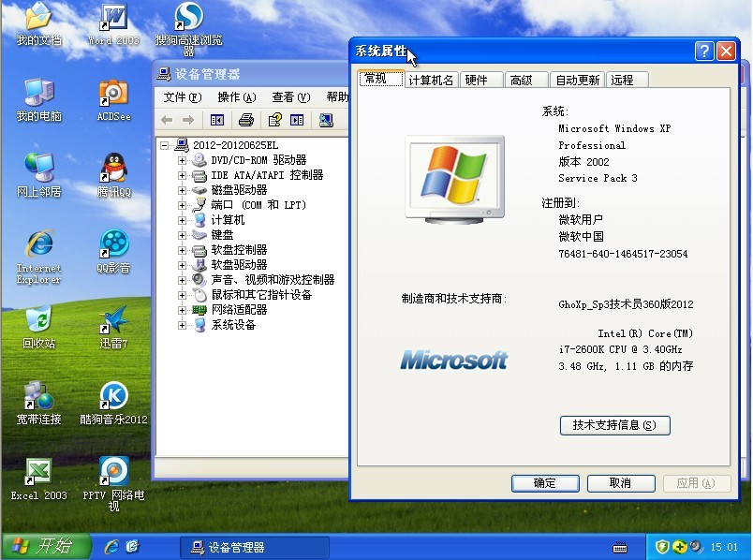
Task: Open PPTV 网络电视 desktop shortcut
Action: tap(114, 484)
